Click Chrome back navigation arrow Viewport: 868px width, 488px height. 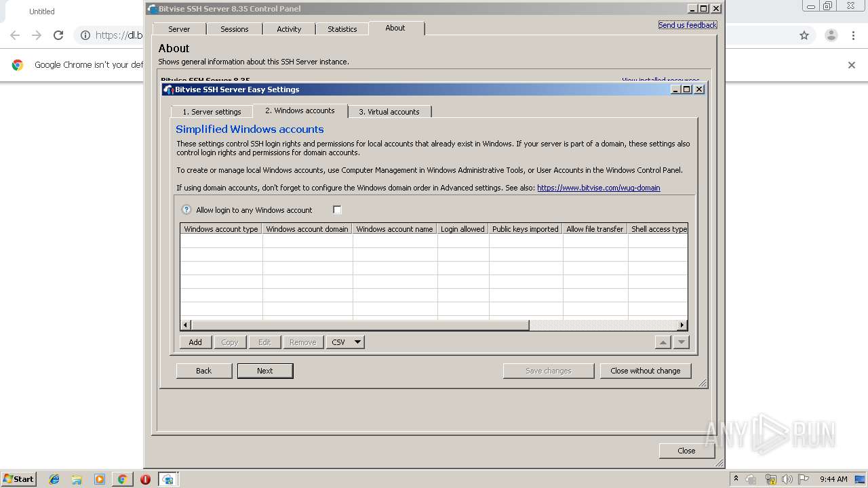(x=15, y=35)
